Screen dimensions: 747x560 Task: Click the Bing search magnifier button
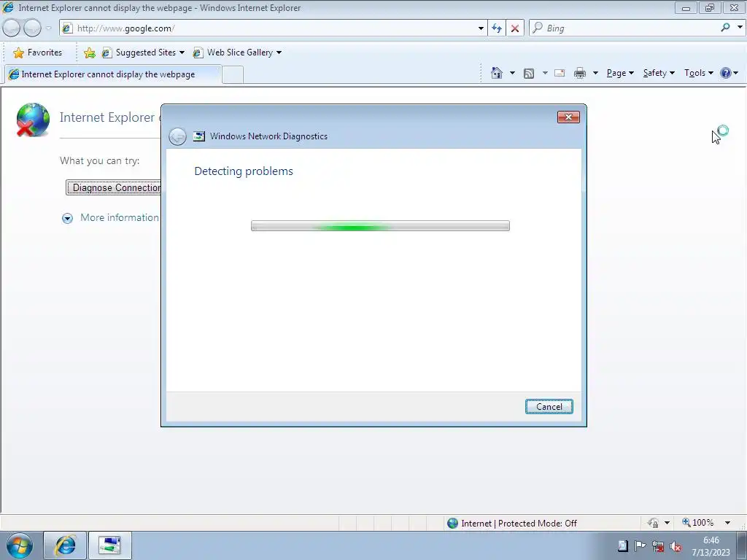point(725,28)
